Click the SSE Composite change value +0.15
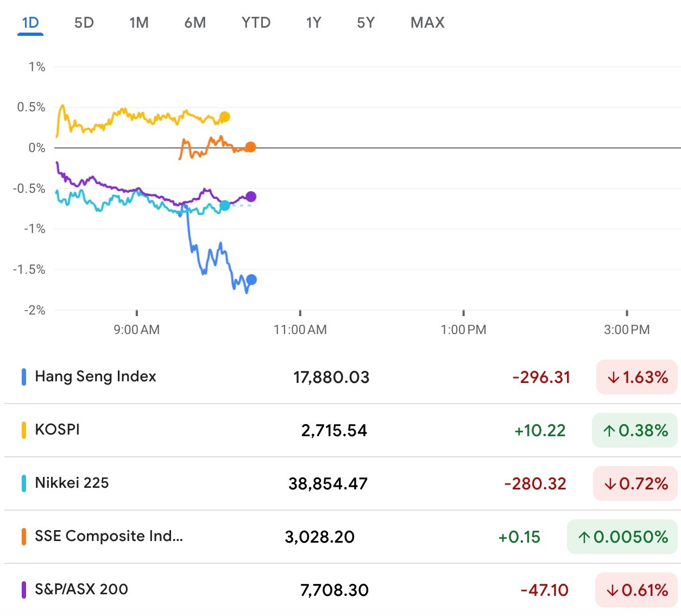The width and height of the screenshot is (681, 616). click(519, 537)
